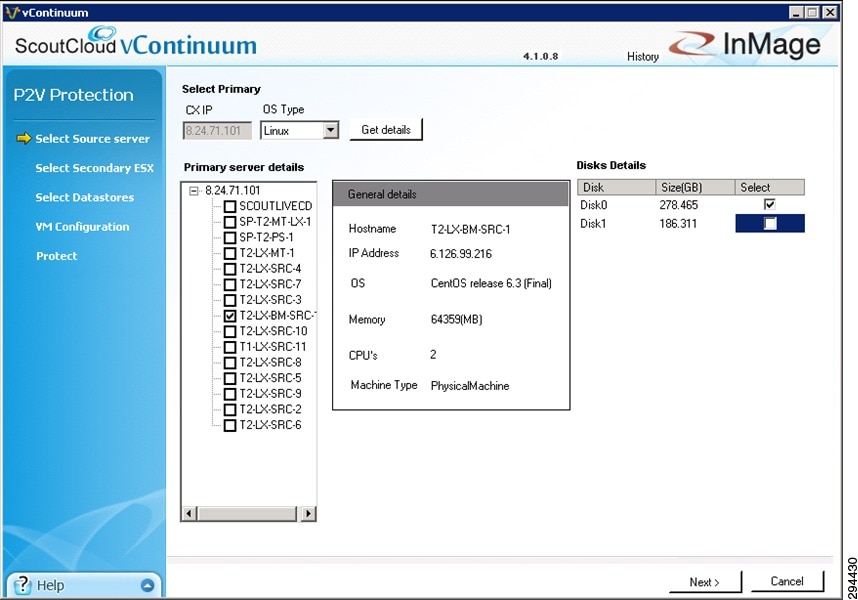Click the version number 4.1.0.8
This screenshot has height=600, width=858.
tap(541, 56)
